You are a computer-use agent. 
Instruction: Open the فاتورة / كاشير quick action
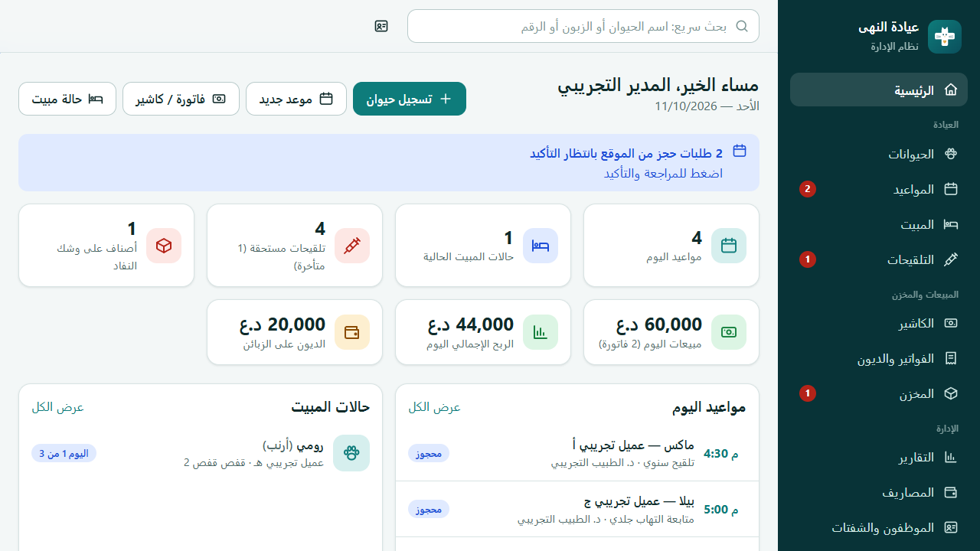click(181, 99)
